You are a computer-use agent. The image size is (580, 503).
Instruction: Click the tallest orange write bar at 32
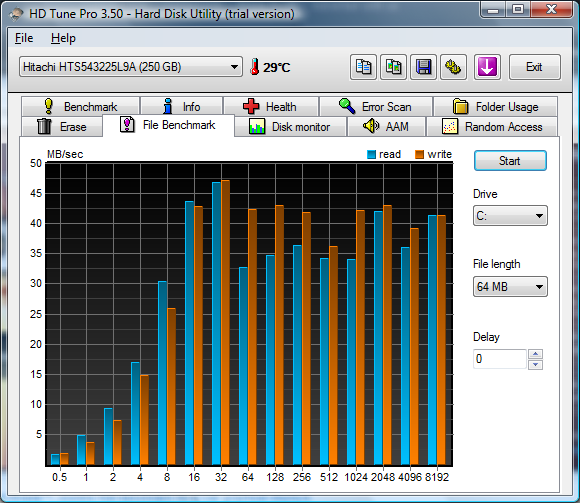225,322
